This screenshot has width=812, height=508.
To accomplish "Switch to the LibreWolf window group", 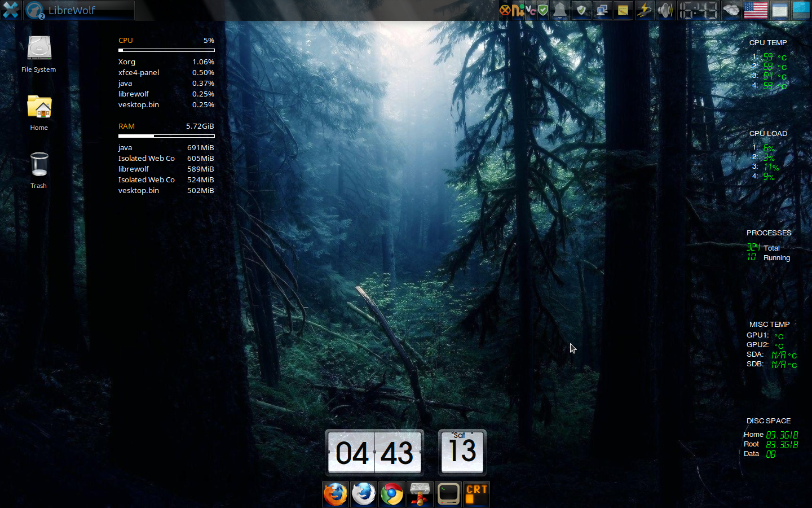I will click(x=79, y=10).
